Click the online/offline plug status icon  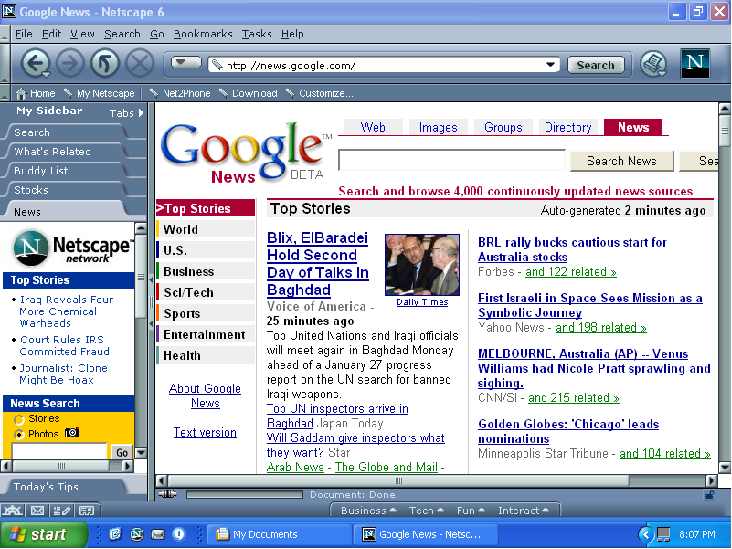click(x=167, y=494)
